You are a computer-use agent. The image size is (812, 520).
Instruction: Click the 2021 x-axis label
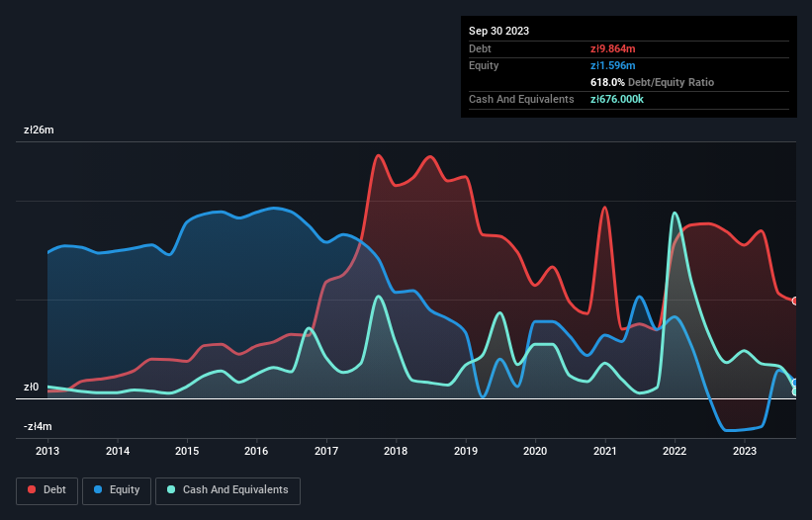click(605, 451)
